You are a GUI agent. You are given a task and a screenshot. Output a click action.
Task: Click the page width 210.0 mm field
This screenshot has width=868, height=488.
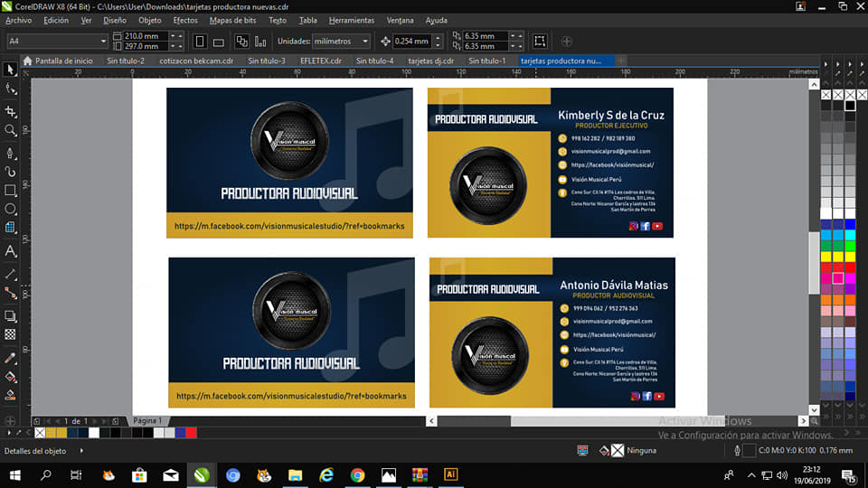coord(145,36)
